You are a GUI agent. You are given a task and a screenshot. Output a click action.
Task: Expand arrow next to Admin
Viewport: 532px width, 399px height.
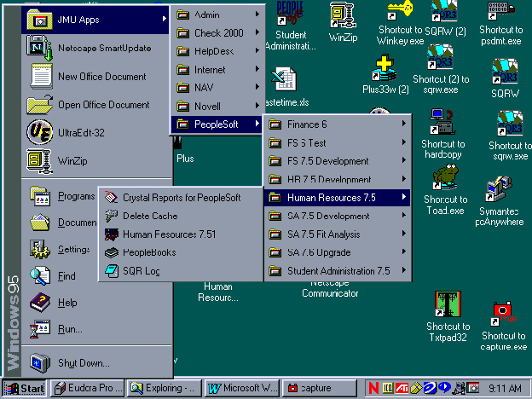(257, 14)
